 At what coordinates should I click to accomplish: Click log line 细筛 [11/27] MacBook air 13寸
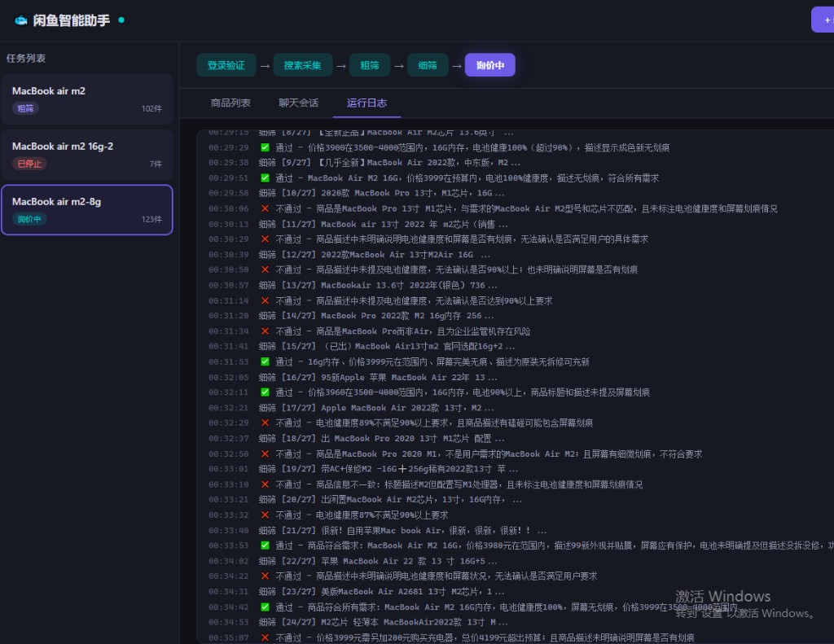(x=384, y=224)
